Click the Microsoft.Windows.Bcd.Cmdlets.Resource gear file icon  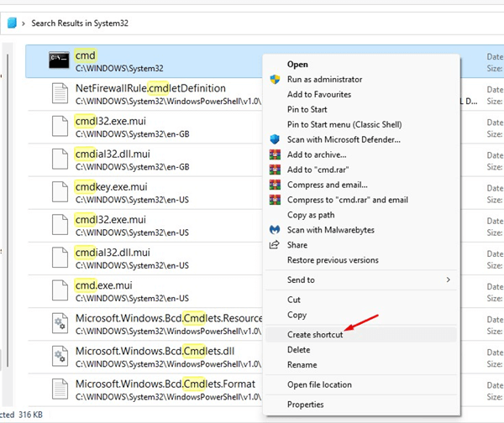coord(60,323)
